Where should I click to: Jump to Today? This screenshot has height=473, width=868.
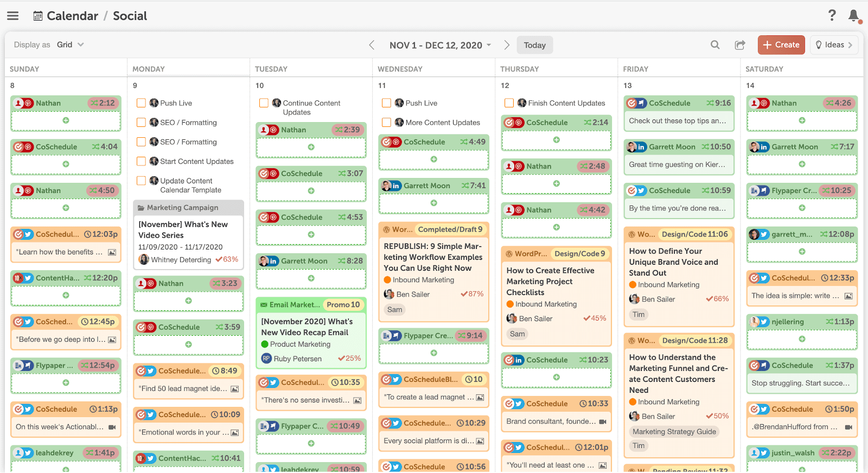pyautogui.click(x=534, y=45)
